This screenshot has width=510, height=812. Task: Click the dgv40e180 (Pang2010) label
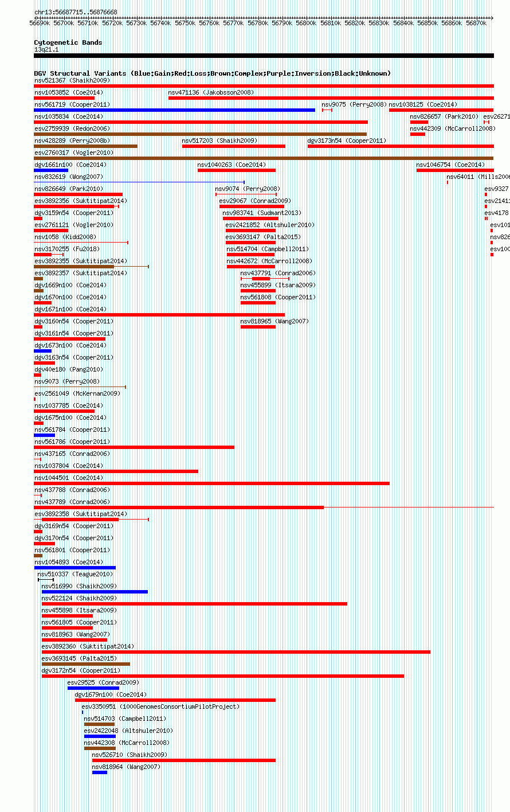click(69, 369)
